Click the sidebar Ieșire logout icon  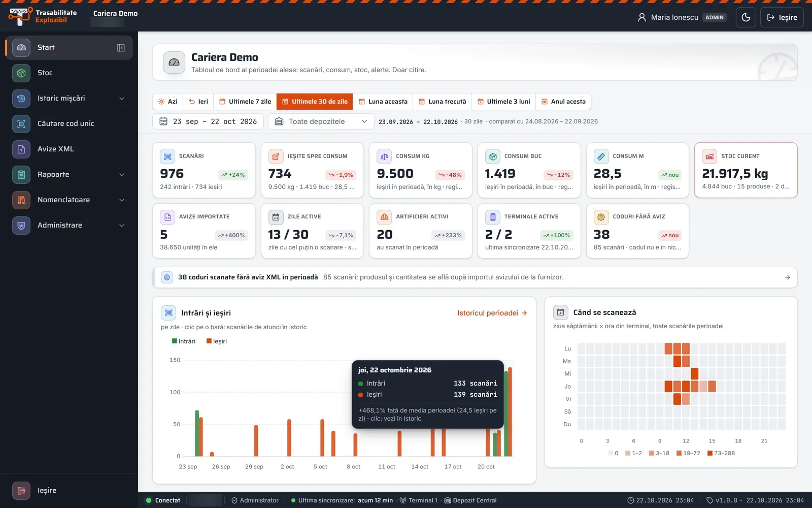point(21,490)
